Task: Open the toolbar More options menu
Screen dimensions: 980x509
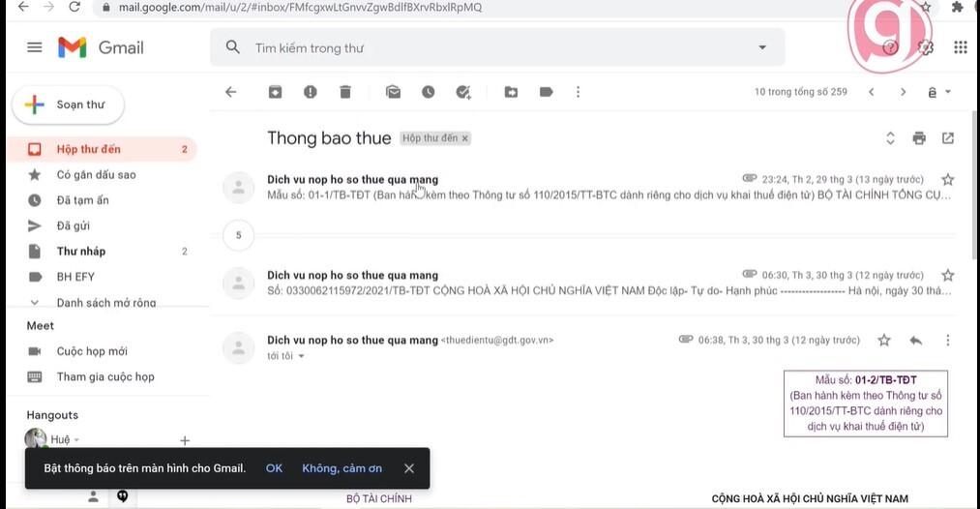Action: point(579,93)
